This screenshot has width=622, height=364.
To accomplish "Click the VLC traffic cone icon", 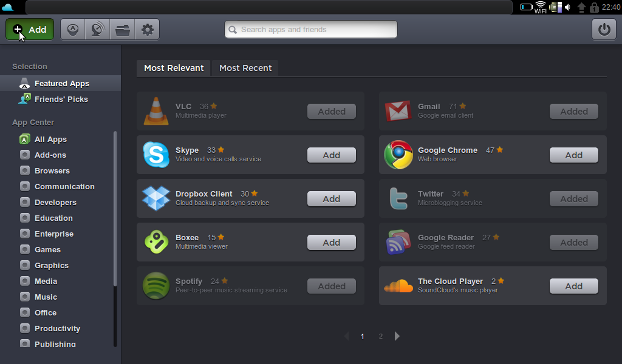I will click(x=156, y=111).
